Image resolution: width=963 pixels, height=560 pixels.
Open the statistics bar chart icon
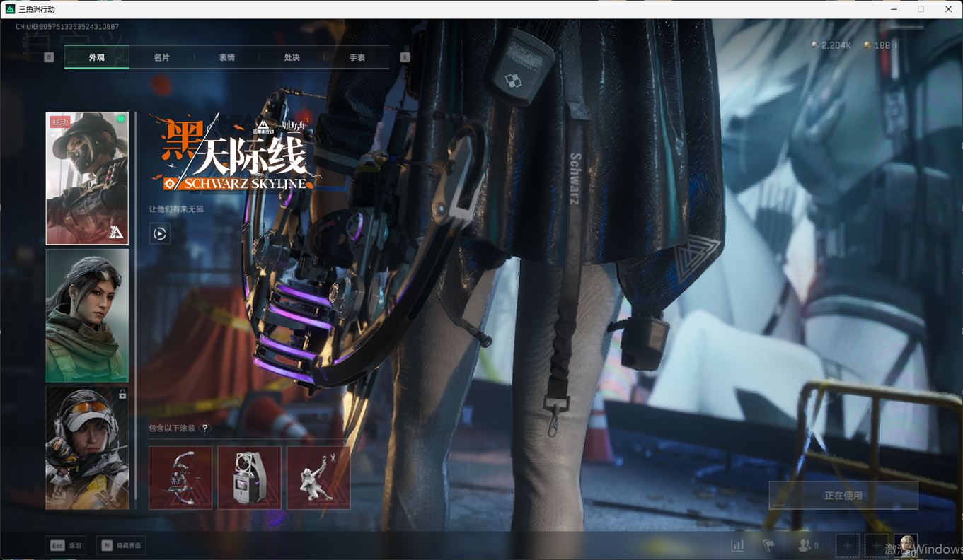737,545
